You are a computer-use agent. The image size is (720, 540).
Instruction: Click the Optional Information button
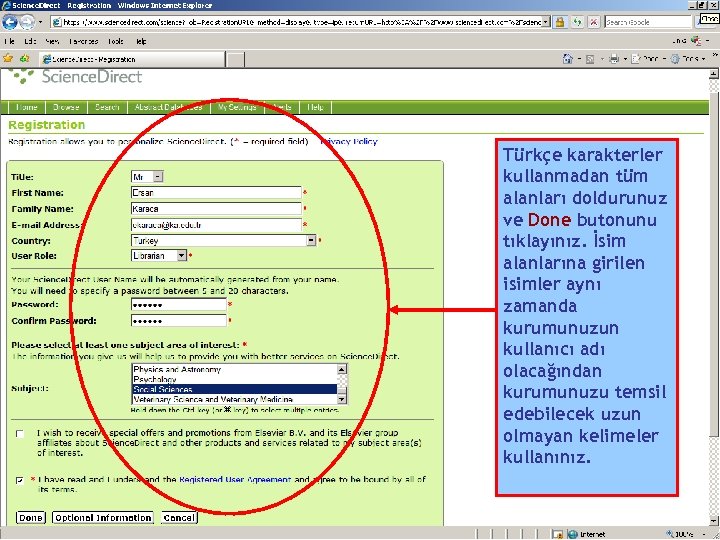(103, 518)
